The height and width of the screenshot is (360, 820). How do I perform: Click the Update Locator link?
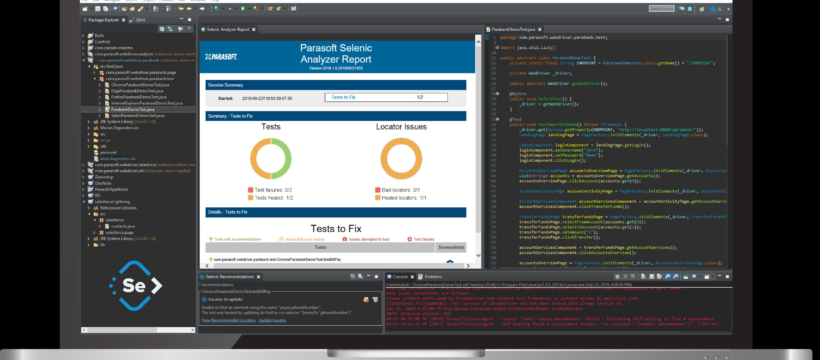(x=272, y=320)
